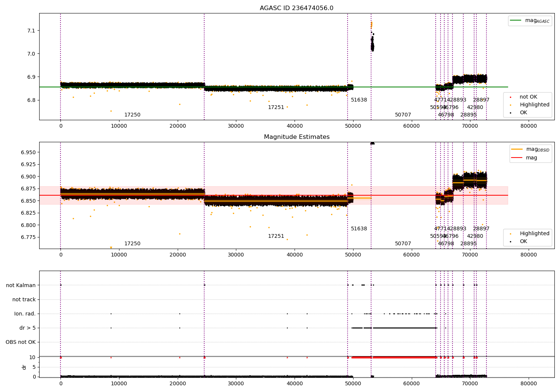The image size is (560, 392).
Task: Click 'OK' legend entry in middle plot
Action: [x=523, y=242]
